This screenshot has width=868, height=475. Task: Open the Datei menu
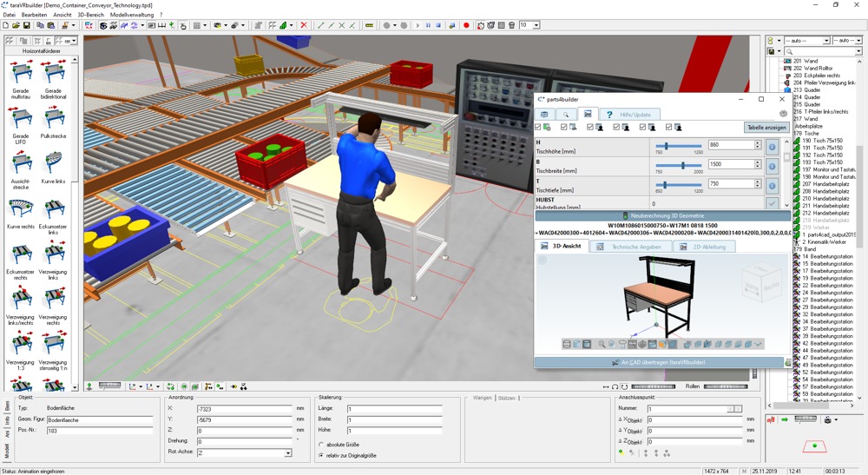point(10,15)
